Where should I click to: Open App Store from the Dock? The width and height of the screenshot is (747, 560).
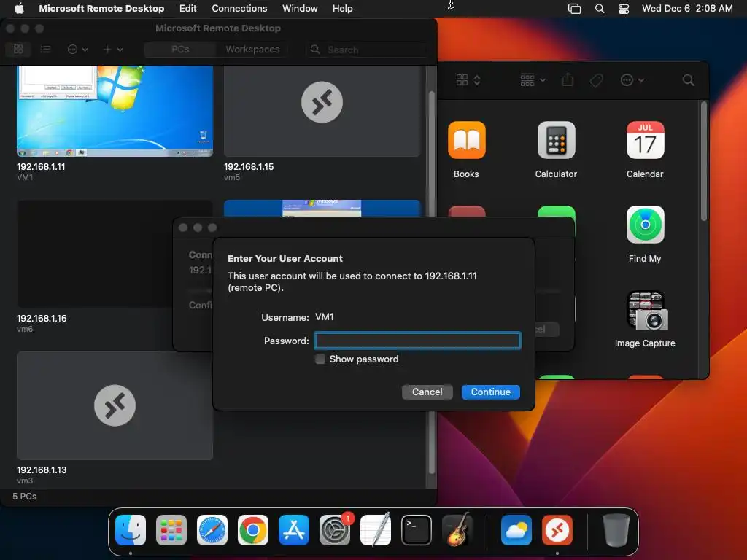tap(294, 530)
